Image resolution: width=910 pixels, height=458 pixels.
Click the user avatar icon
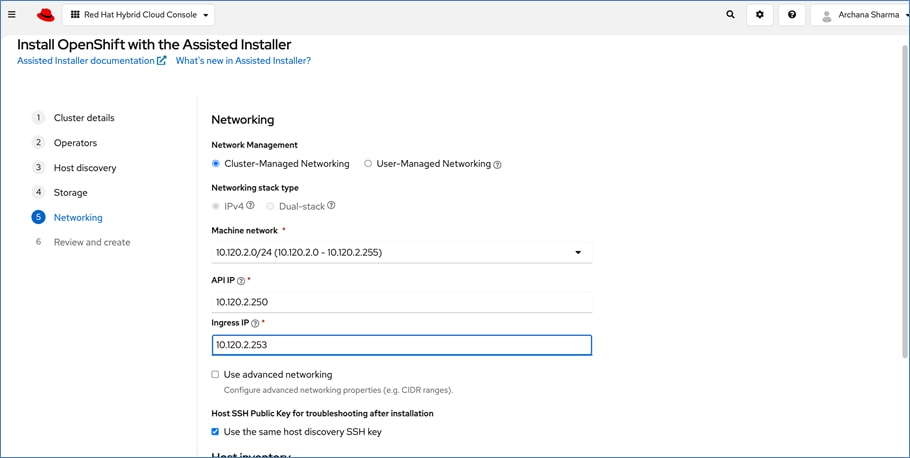(826, 16)
